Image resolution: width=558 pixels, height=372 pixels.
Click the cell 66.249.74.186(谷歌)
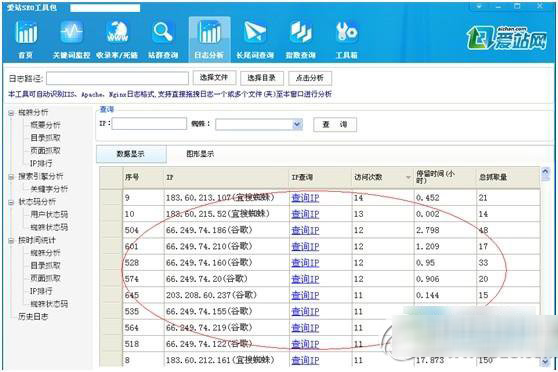point(226,230)
